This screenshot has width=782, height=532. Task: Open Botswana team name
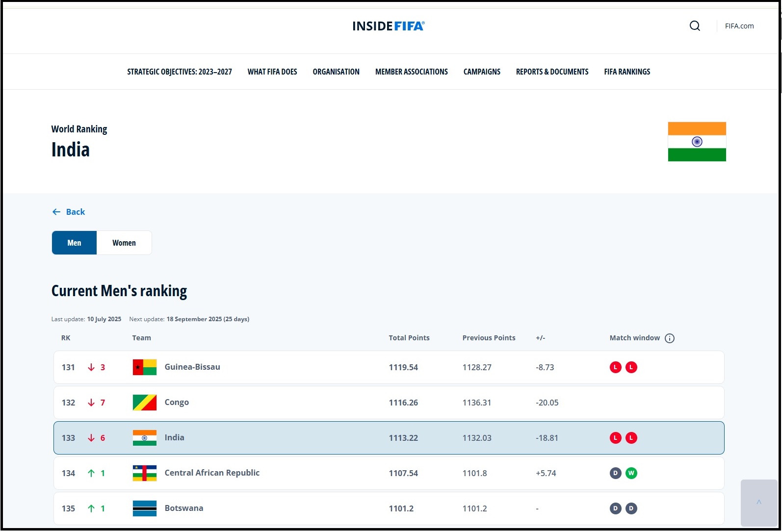coord(184,508)
